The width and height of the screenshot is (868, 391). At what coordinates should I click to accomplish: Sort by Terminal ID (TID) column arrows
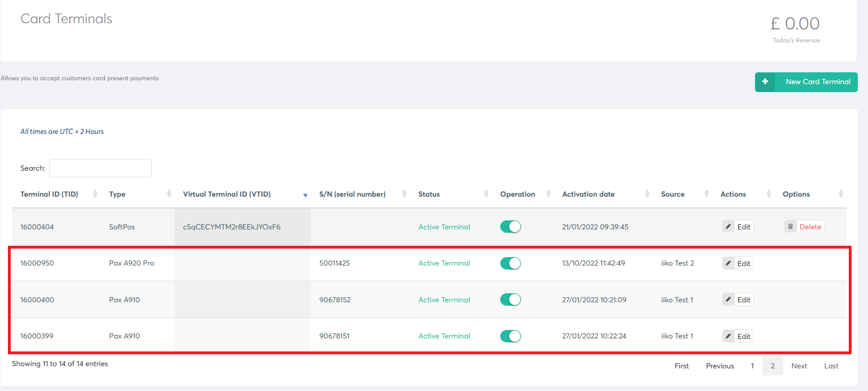(x=95, y=194)
